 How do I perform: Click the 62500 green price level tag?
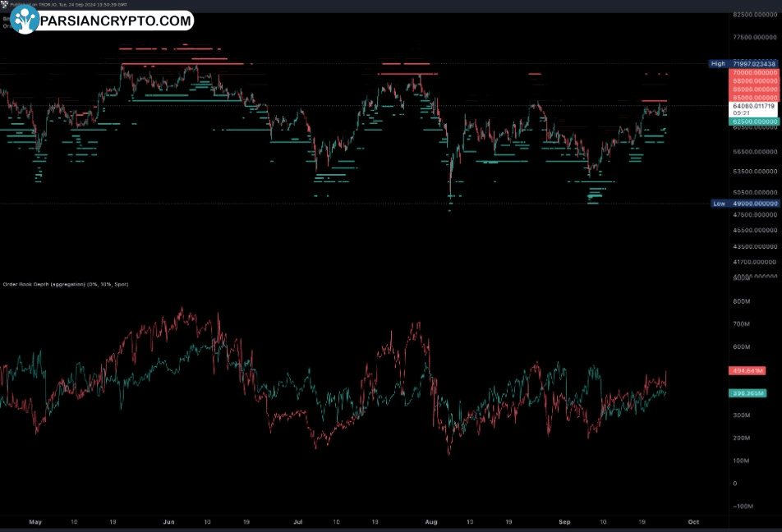tap(753, 122)
